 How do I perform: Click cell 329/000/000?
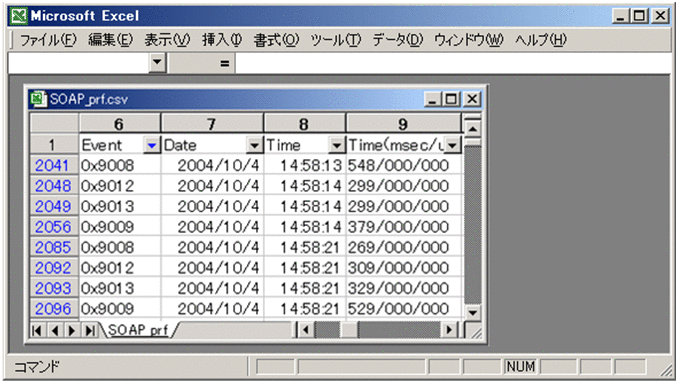[404, 288]
